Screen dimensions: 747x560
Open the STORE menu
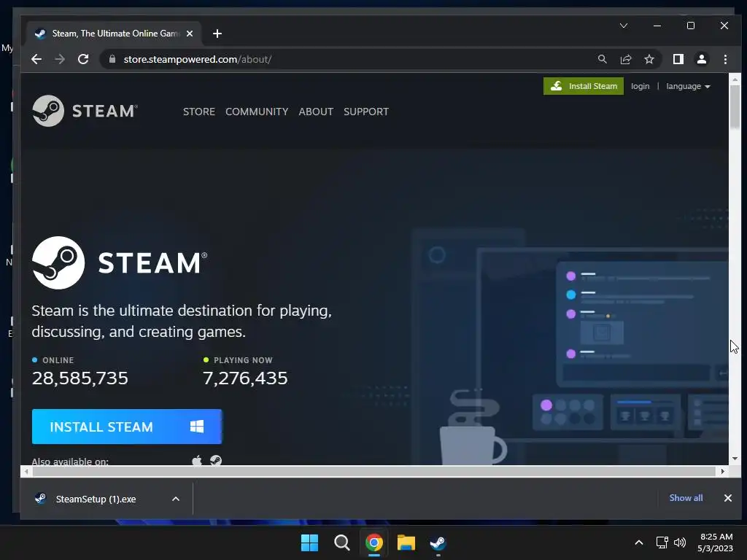(199, 112)
